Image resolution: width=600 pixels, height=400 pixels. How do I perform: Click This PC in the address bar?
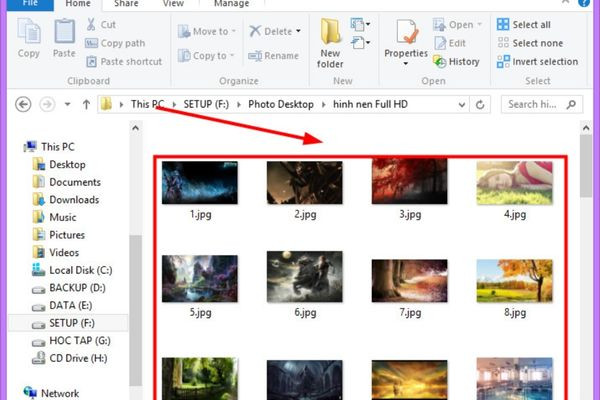[x=148, y=104]
